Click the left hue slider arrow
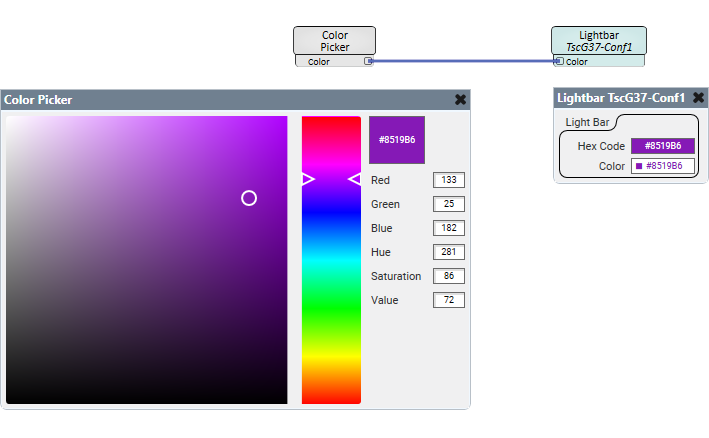Image resolution: width=709 pixels, height=438 pixels. pyautogui.click(x=308, y=179)
